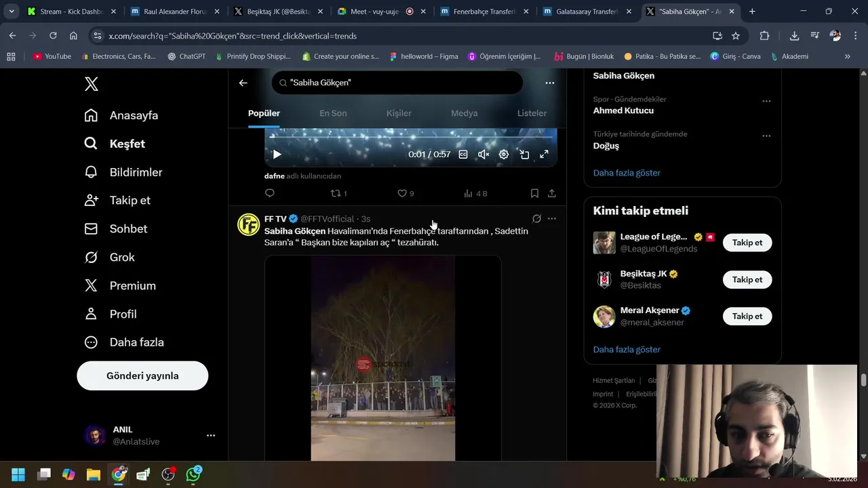Switch to Kişiler tab

399,113
